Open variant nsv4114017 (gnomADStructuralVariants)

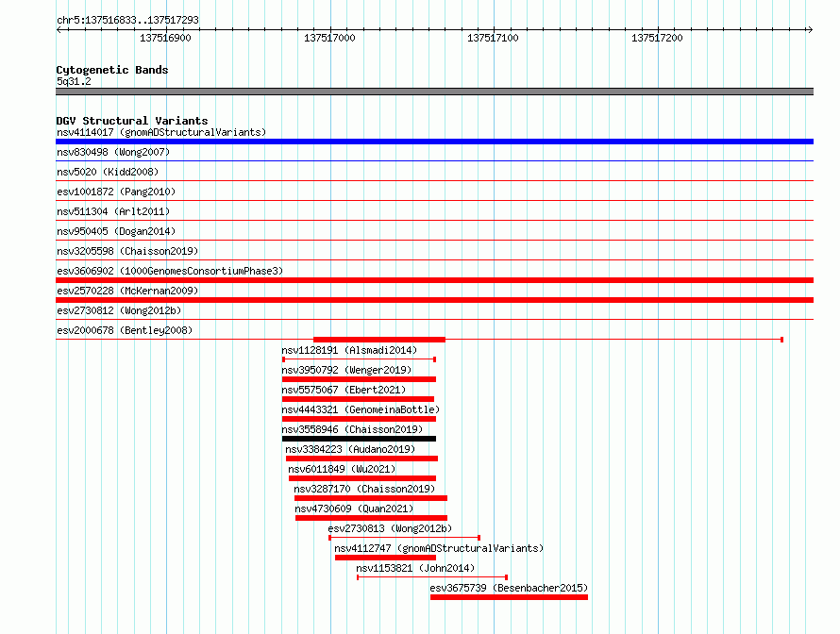click(161, 132)
